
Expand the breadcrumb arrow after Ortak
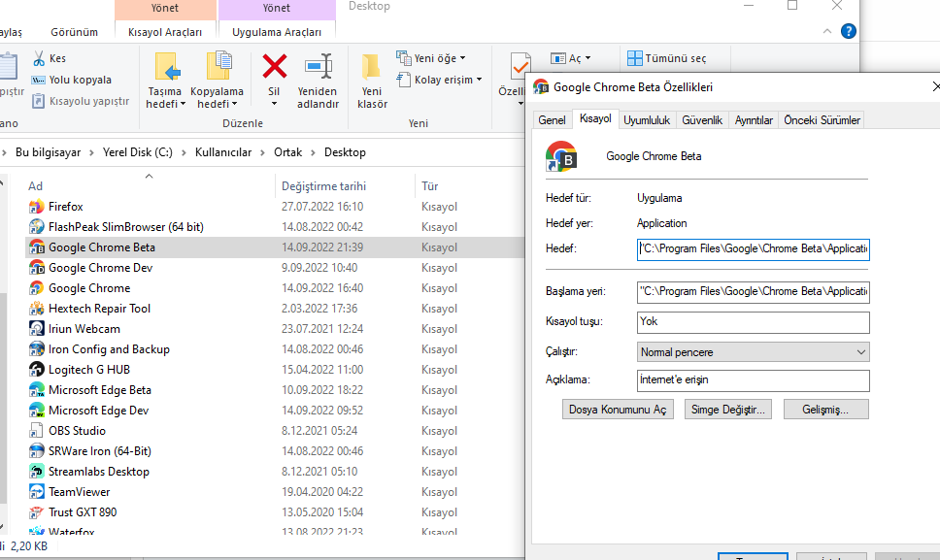pyautogui.click(x=313, y=152)
